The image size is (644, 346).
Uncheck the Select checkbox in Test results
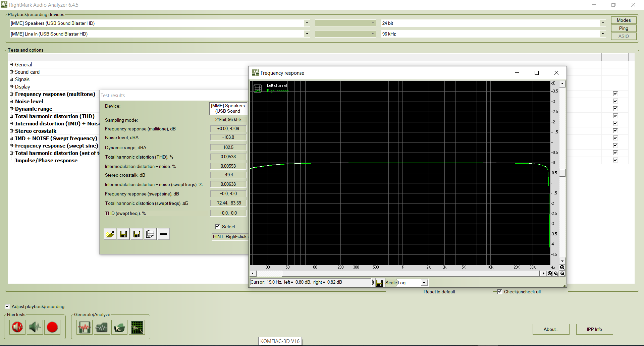tap(217, 227)
